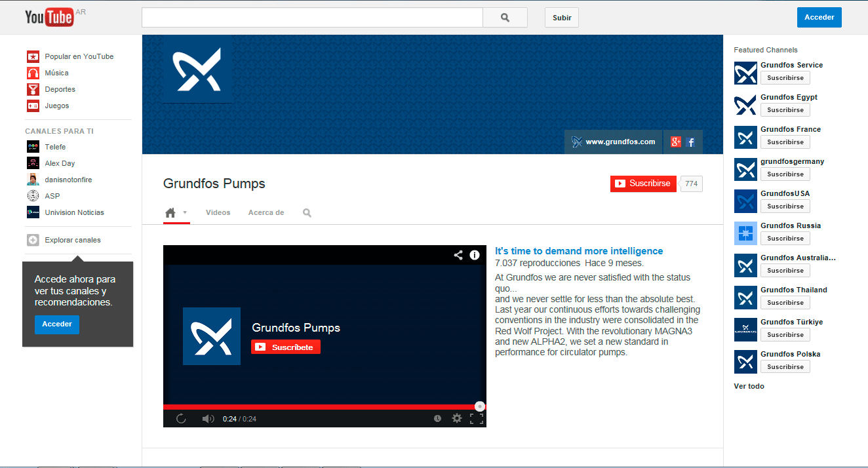Image resolution: width=868 pixels, height=468 pixels.
Task: Show video info icon
Action: coord(475,255)
